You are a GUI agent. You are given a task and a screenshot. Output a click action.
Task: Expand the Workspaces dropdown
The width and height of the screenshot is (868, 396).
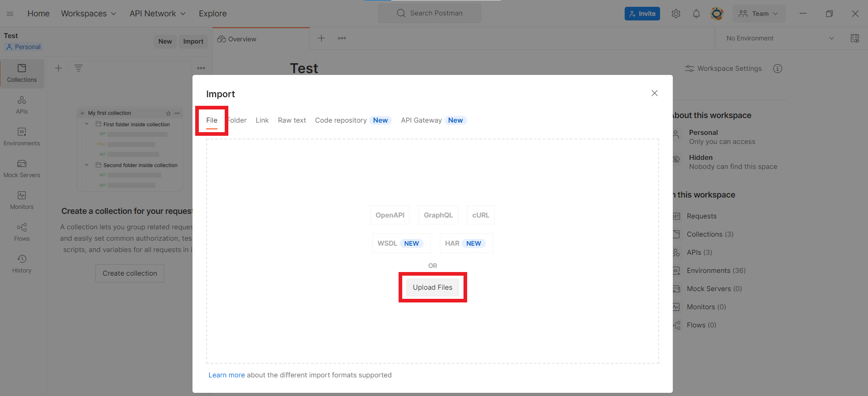(x=89, y=14)
